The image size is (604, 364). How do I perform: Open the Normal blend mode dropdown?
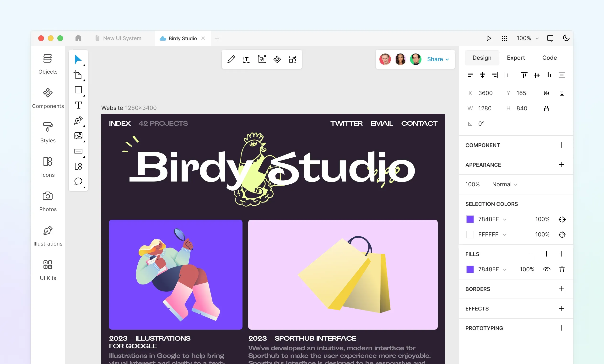coord(504,184)
